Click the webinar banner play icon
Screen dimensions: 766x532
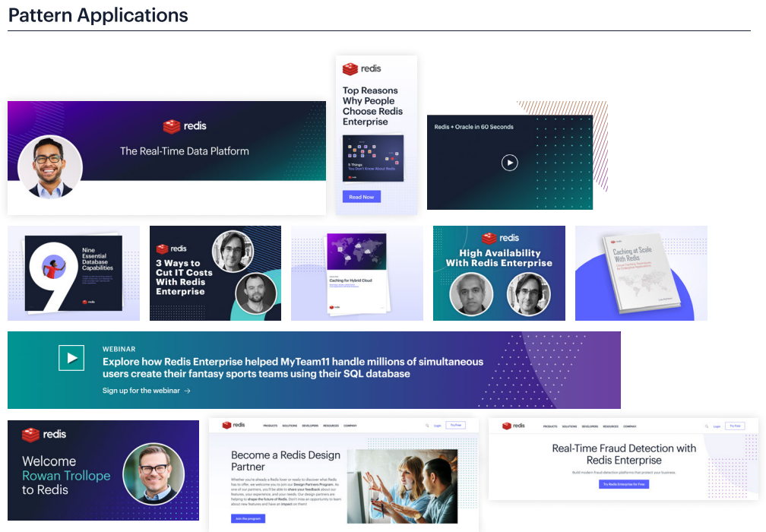pos(71,358)
